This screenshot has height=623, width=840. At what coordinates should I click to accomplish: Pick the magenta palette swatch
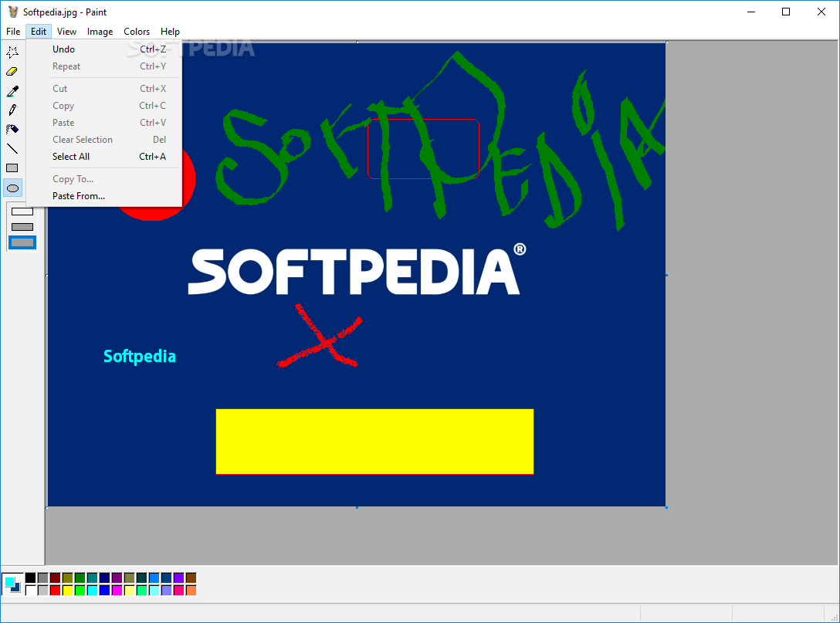click(x=117, y=591)
